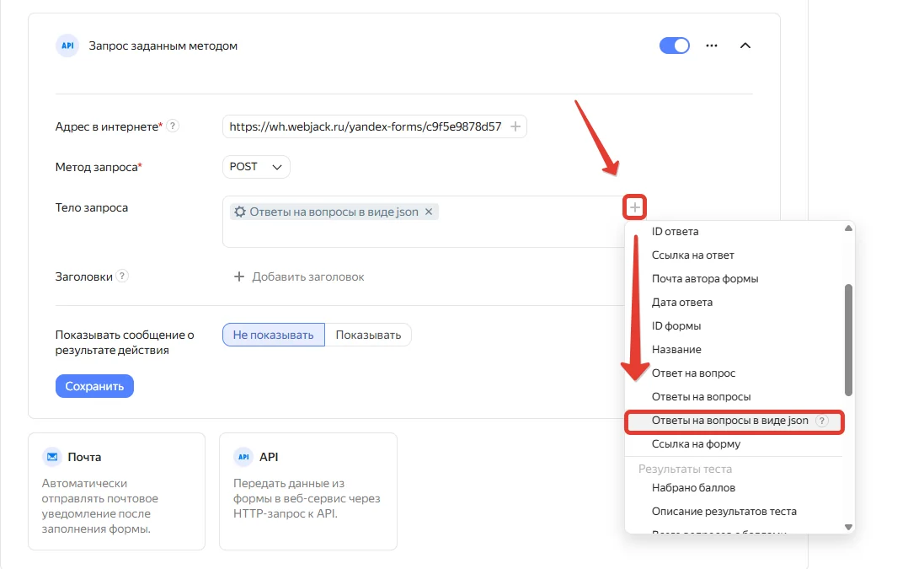This screenshot has height=569, width=924.
Task: Click the gear icon on the json variable tag
Action: [x=240, y=212]
